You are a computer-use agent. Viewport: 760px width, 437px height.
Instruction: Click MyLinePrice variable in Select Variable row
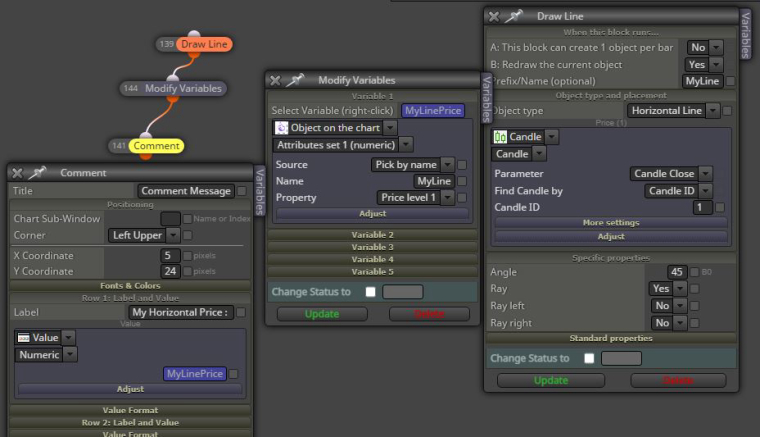point(433,110)
